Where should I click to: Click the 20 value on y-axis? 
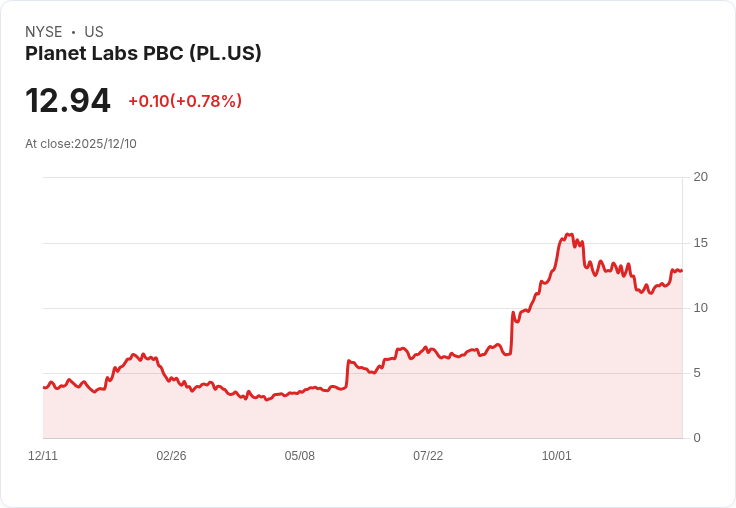point(701,177)
